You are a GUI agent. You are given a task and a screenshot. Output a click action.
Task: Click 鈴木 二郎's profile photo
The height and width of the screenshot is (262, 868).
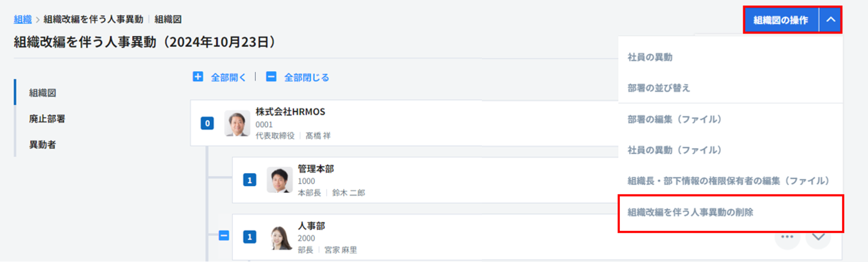pyautogui.click(x=279, y=180)
